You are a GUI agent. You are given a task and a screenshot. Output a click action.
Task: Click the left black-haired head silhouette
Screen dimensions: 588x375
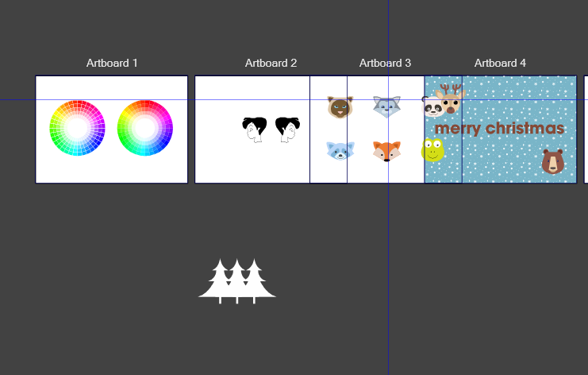pos(254,129)
